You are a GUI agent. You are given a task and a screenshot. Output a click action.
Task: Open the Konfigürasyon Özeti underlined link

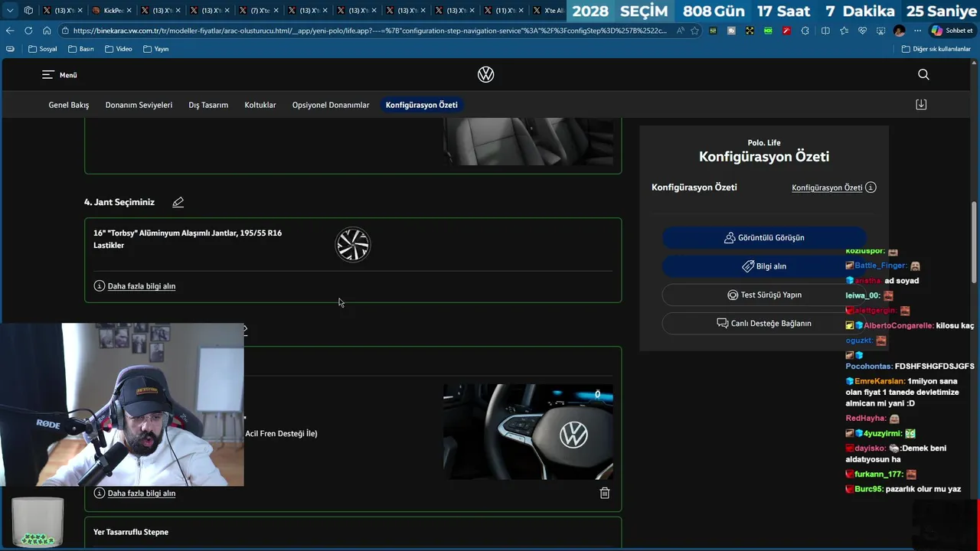[827, 187]
